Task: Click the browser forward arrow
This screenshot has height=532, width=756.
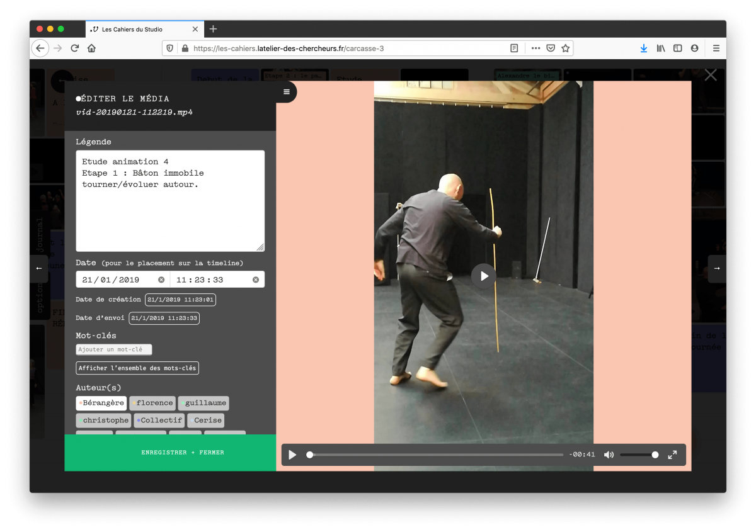Action: pos(58,48)
